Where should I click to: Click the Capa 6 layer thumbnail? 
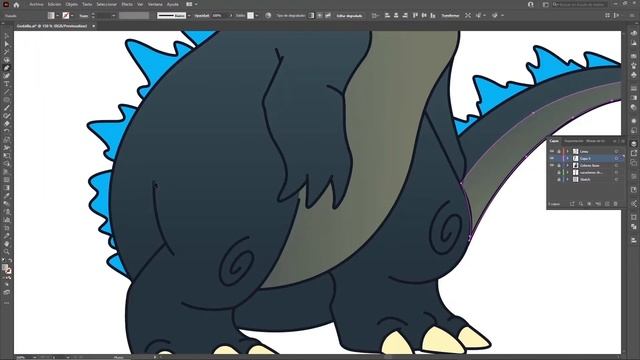click(x=576, y=158)
